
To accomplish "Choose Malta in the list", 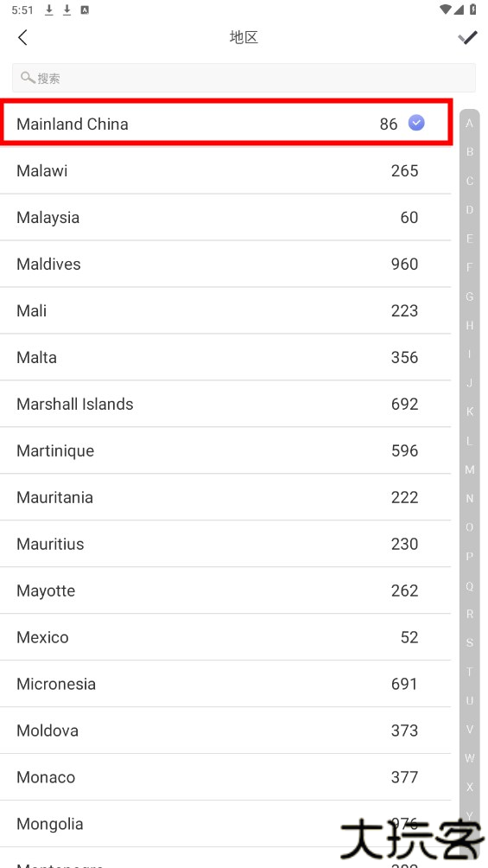I will click(x=225, y=357).
